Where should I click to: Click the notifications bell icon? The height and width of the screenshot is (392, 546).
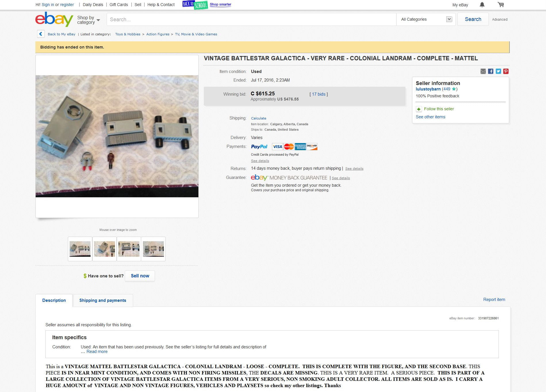coord(482,5)
